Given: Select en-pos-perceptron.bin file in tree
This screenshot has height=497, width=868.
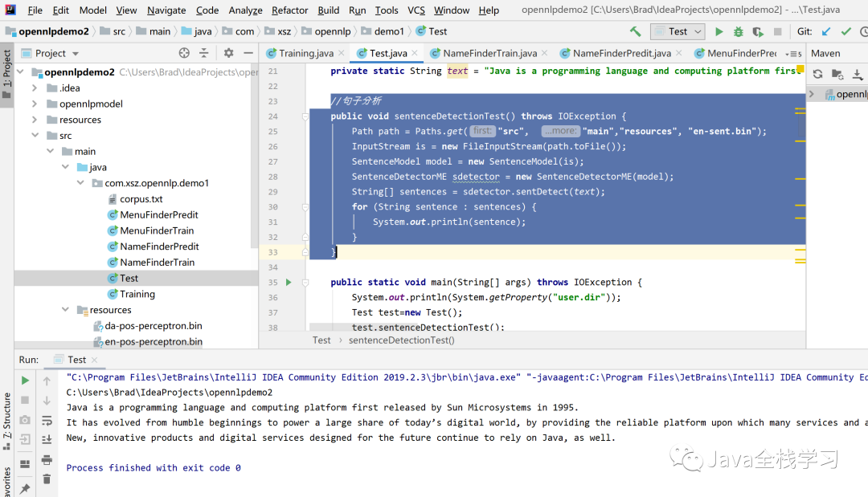Looking at the screenshot, I should point(154,342).
